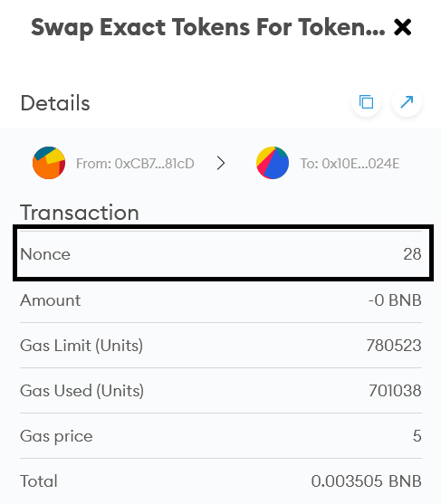
Task: Click the chevron arrow between addresses
Action: click(221, 163)
